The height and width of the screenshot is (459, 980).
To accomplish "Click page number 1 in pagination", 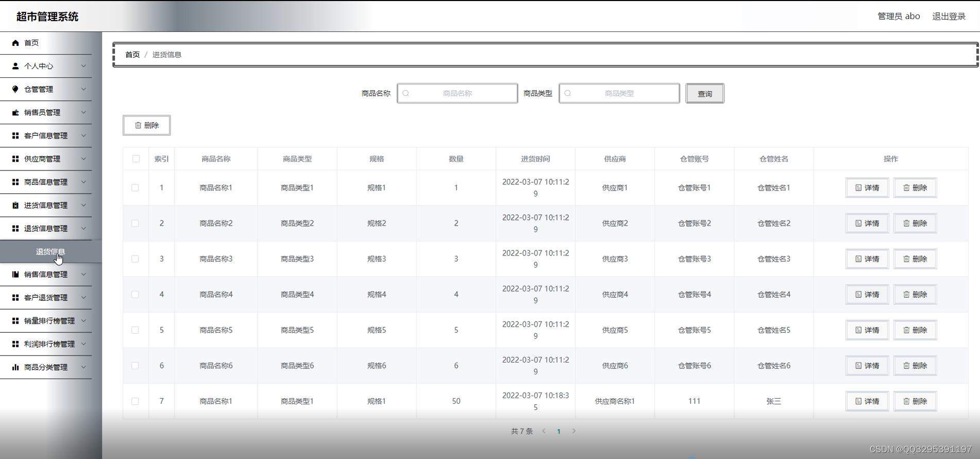I will (x=559, y=431).
